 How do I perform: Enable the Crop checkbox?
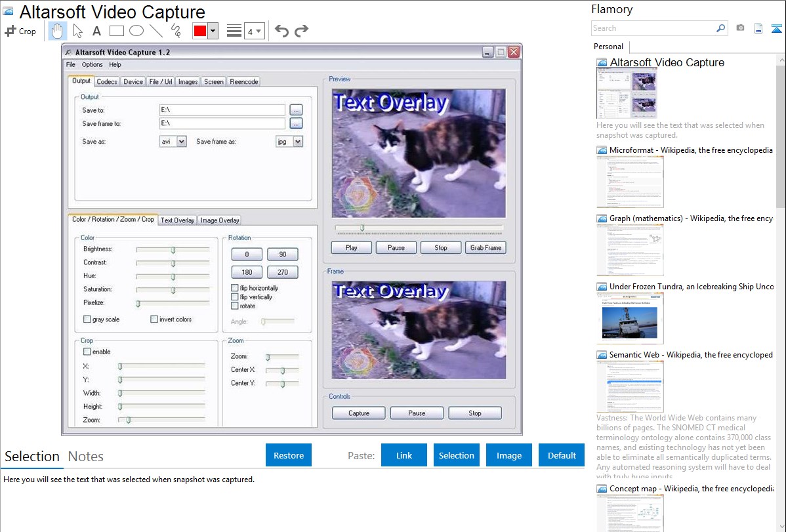(x=87, y=352)
